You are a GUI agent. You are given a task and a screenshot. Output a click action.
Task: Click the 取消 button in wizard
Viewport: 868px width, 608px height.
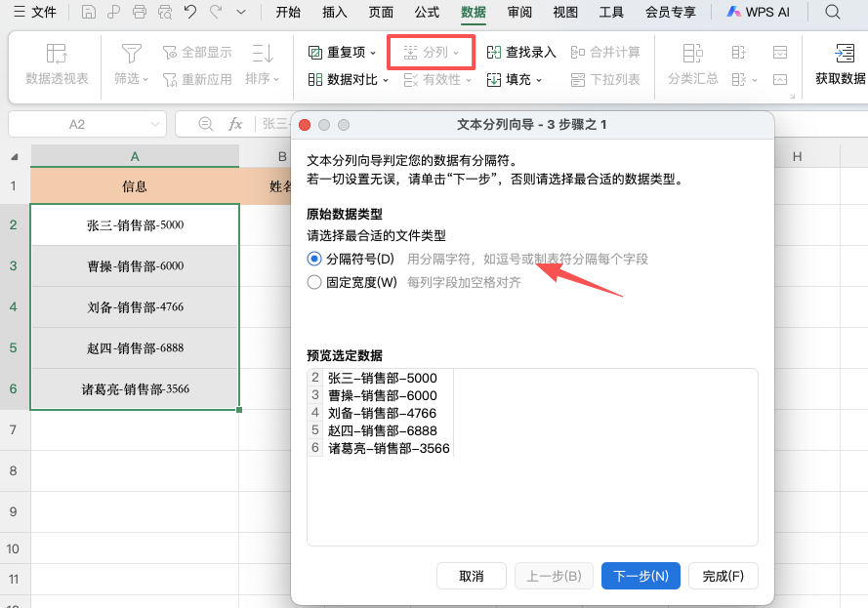point(472,576)
